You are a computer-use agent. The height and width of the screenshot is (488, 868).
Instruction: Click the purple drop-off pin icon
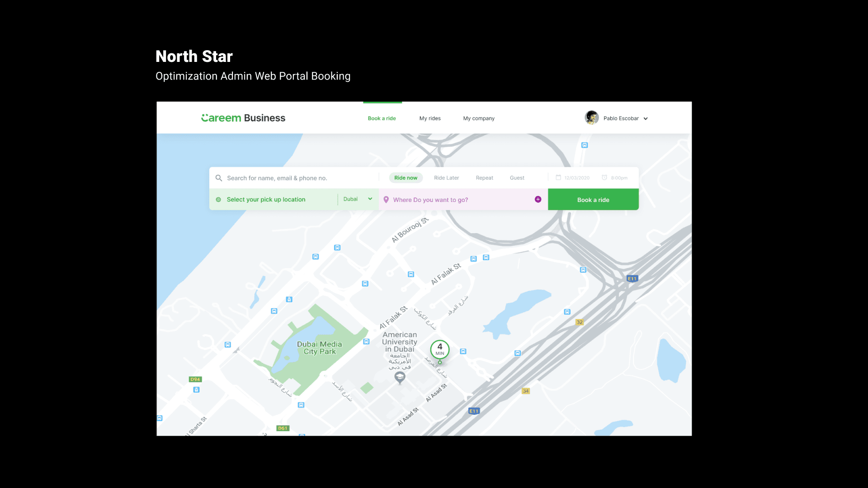coord(386,200)
